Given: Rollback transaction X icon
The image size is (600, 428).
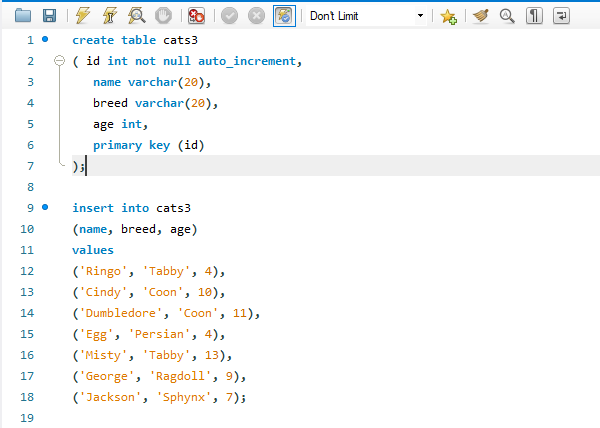Looking at the screenshot, I should (x=256, y=16).
